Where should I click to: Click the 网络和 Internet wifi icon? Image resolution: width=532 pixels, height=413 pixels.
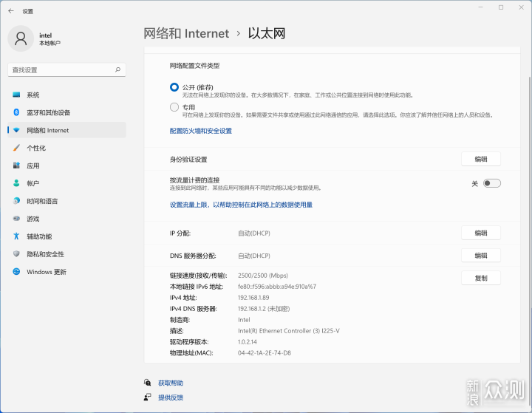tap(16, 130)
